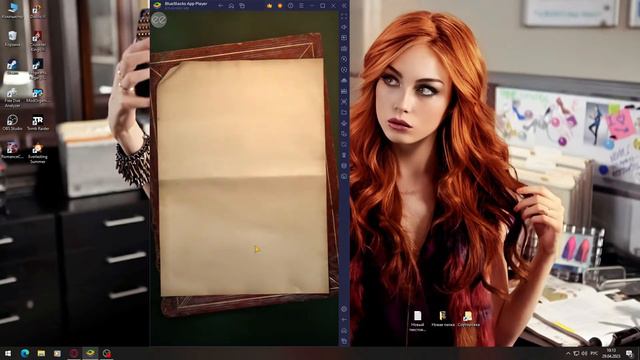Select the Корзина recycle bin icon
This screenshot has width=640, height=360.
[x=12, y=39]
